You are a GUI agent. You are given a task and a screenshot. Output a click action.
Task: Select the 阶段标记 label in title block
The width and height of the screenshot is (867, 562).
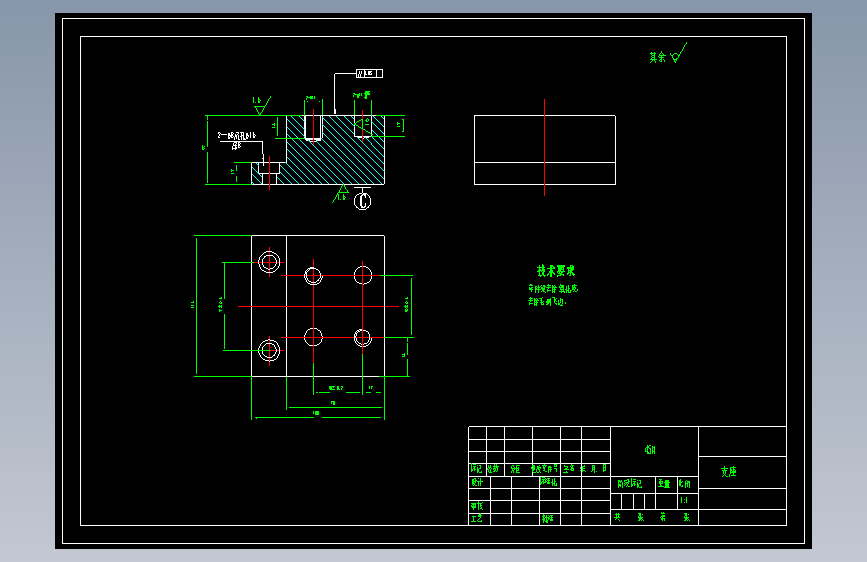pos(629,484)
